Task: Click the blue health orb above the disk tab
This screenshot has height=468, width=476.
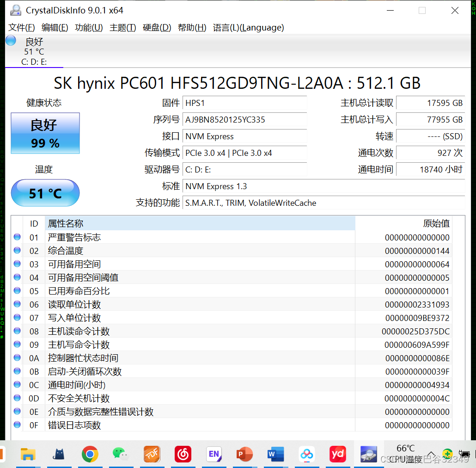Action: (11, 40)
